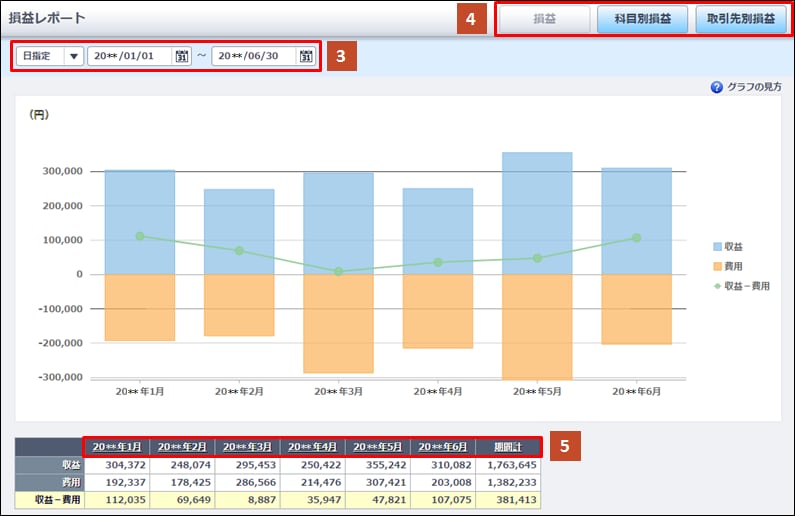Image resolution: width=795 pixels, height=516 pixels.
Task: Open the 20**年4月 column header link
Action: (x=312, y=447)
